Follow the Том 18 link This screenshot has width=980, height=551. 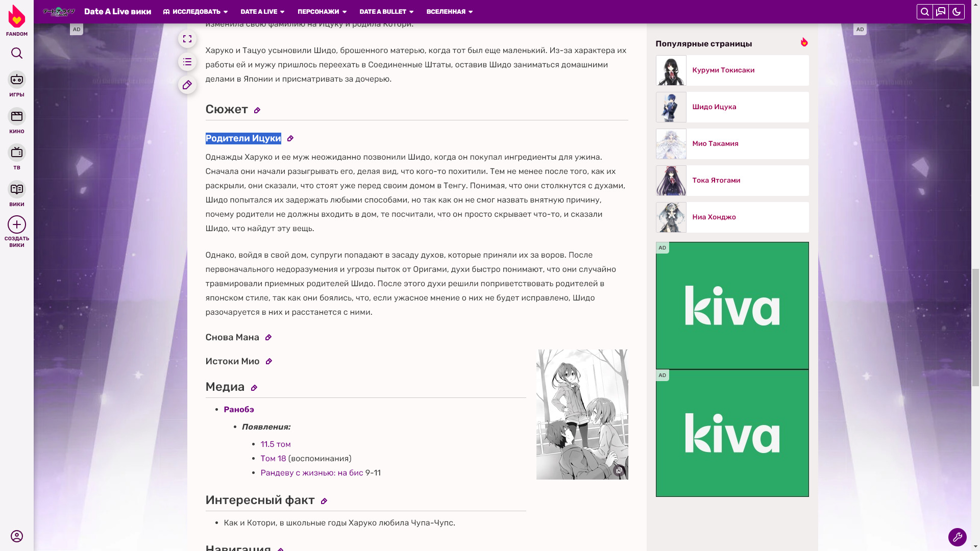273,459
